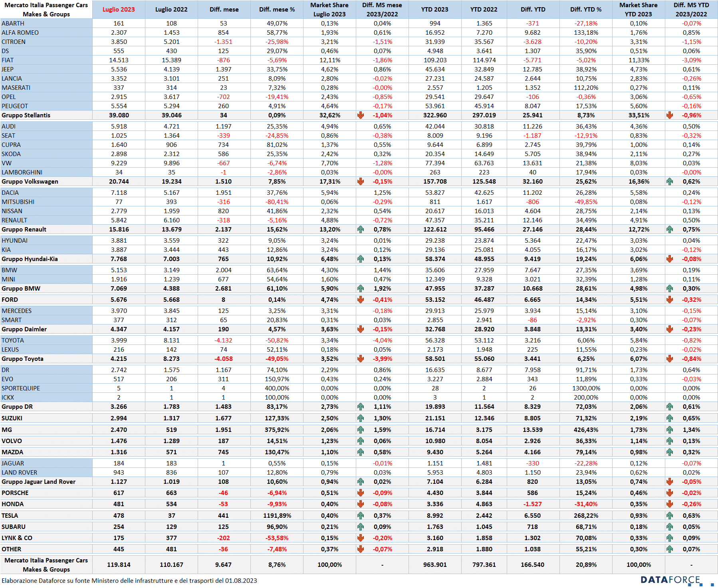Click the green up arrow in SUZUKI monthly share

coord(361,418)
